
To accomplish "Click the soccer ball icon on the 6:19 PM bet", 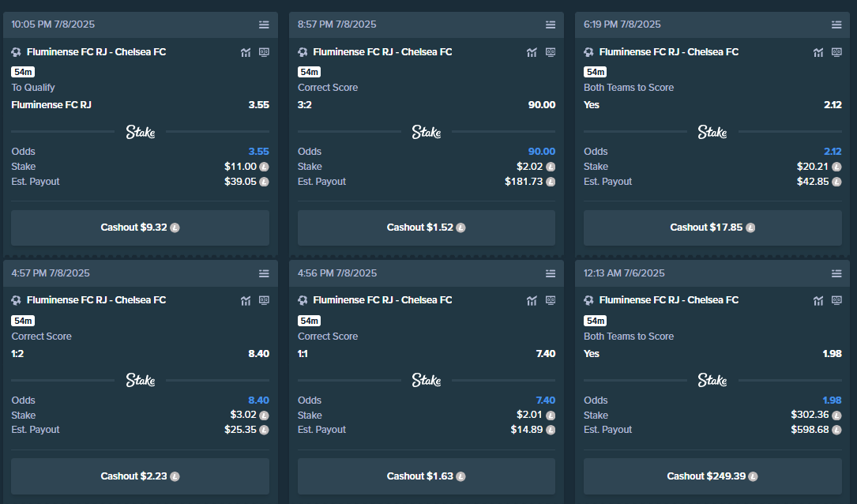I will click(x=588, y=52).
